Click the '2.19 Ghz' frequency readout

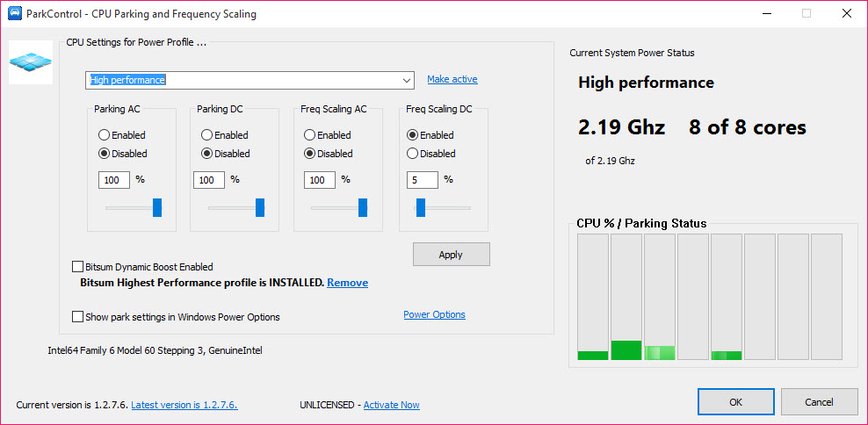click(621, 128)
